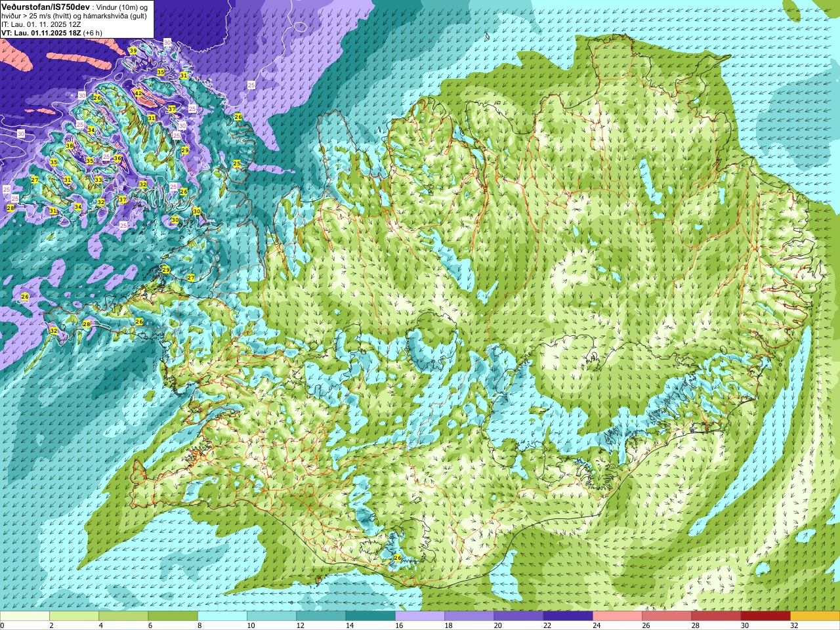The height and width of the screenshot is (630, 840).
Task: Select the 18–20 m/s purple legend swatch
Action: tap(469, 616)
